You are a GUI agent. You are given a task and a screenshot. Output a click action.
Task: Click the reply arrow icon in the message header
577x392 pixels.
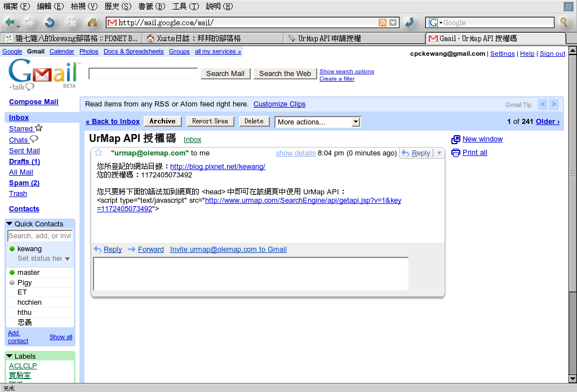point(405,153)
